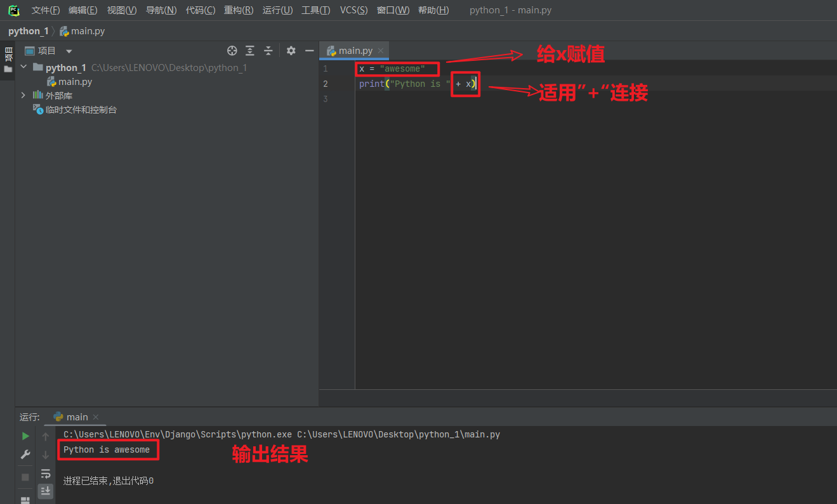
Task: Open 窗口(W) menu
Action: 393,10
